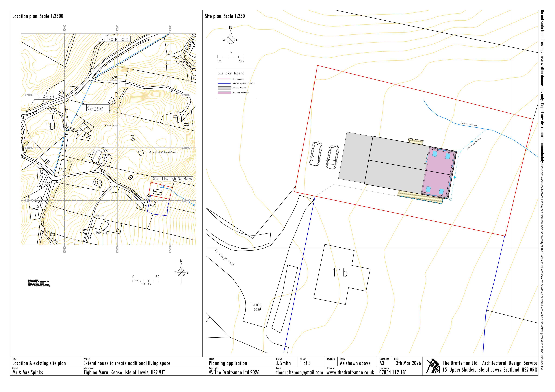Viewport: 555px width, 392px height.
Task: Click website 'www.thedraftsman.co.uk'
Action: 350,372
